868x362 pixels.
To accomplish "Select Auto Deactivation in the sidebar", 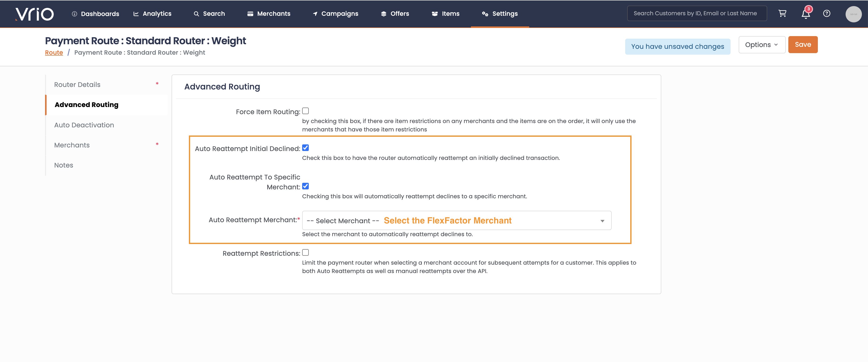I will point(106,125).
